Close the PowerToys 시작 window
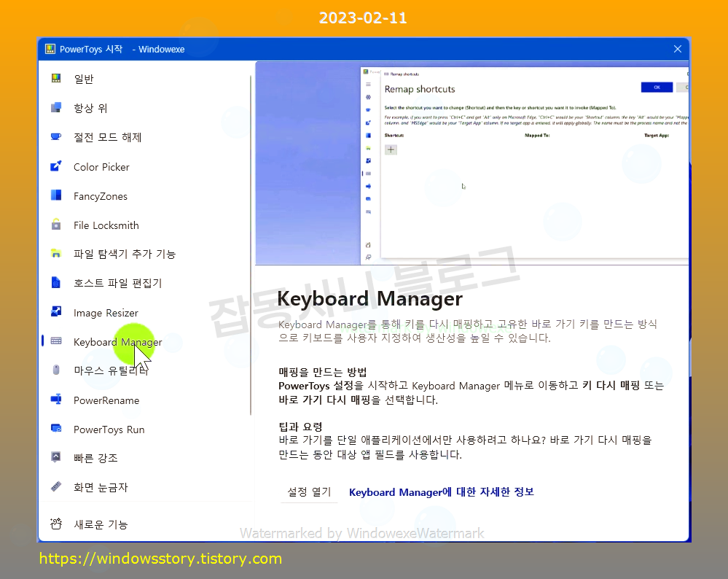 (678, 49)
